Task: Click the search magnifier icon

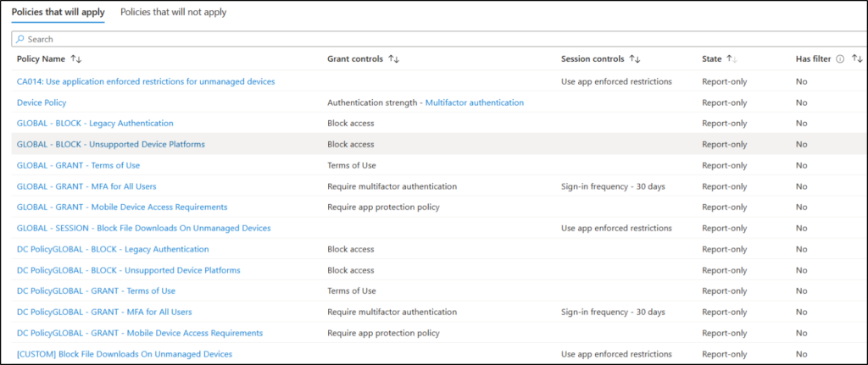Action: click(20, 39)
